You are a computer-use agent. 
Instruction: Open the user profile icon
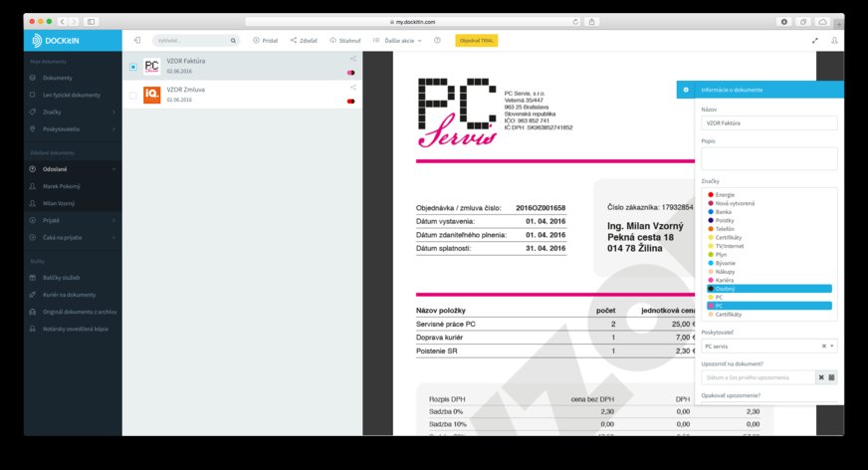pyautogui.click(x=834, y=41)
